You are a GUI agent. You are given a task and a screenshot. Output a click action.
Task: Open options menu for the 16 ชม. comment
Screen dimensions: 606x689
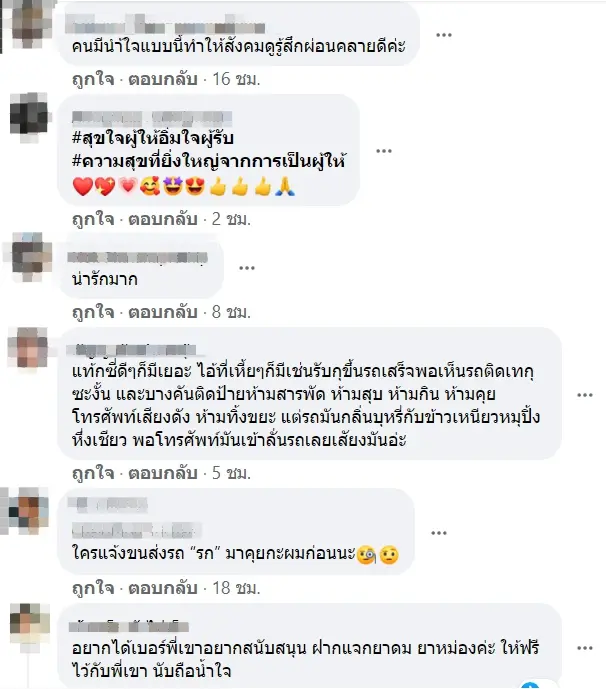pos(443,35)
